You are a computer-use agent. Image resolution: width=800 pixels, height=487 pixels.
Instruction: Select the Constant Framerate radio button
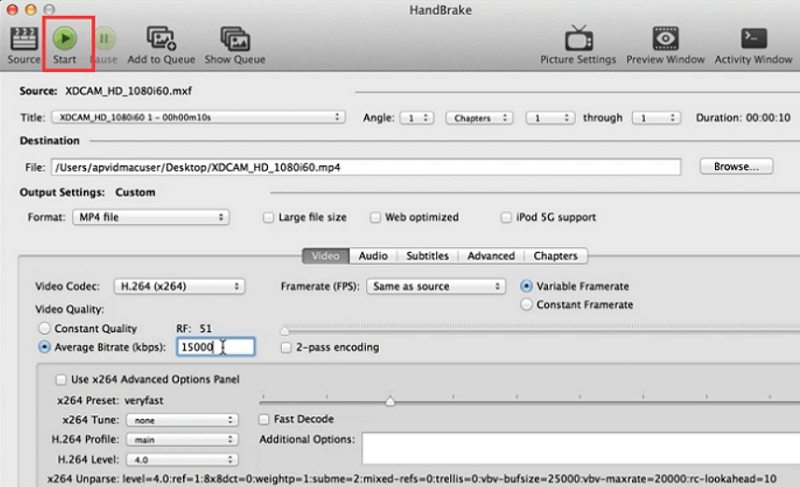(526, 304)
